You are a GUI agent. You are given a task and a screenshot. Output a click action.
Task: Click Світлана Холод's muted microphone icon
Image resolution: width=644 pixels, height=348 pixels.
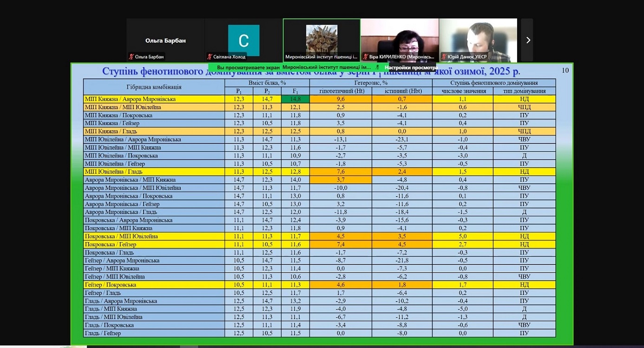pyautogui.click(x=210, y=57)
